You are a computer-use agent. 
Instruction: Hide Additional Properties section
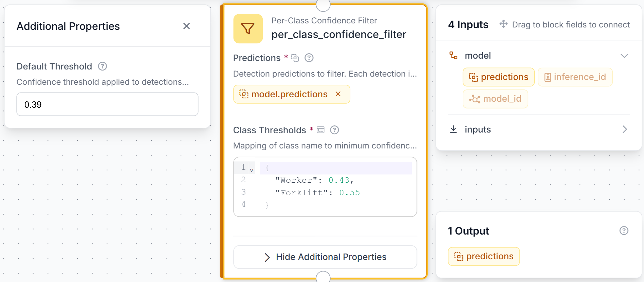(x=325, y=257)
